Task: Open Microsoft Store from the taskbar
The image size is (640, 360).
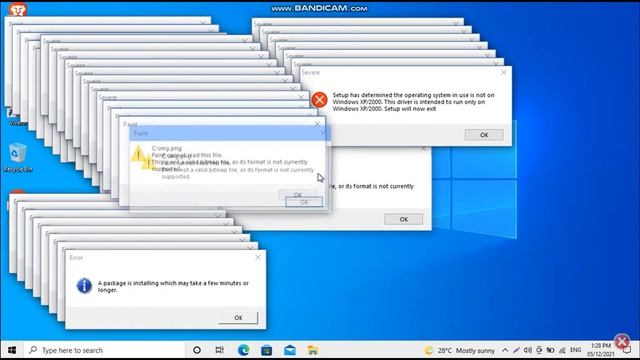Action: [x=267, y=350]
